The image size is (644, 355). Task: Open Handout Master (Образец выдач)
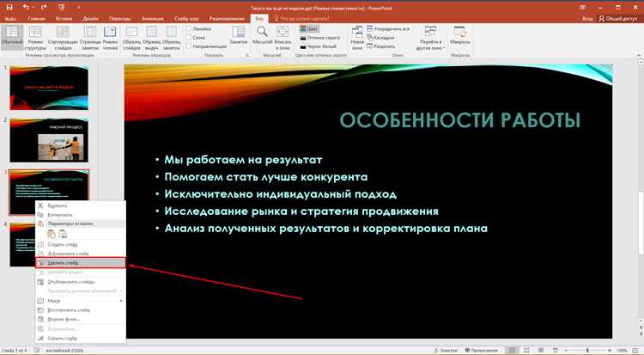tap(151, 38)
